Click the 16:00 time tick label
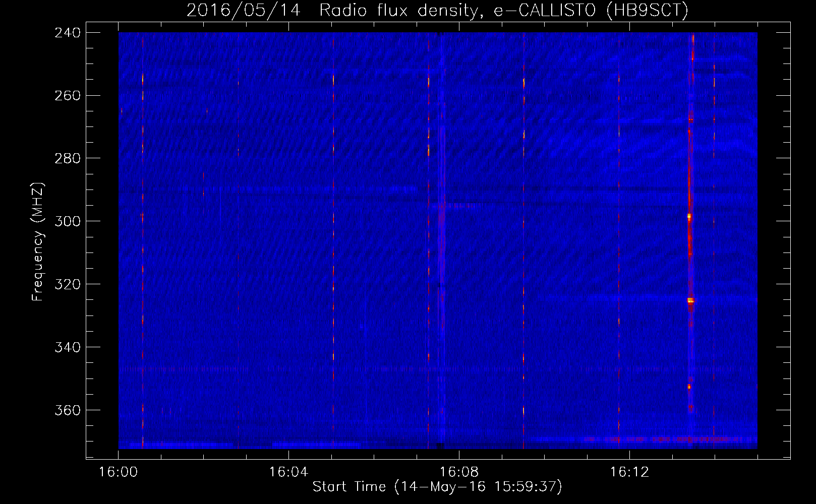This screenshot has width=816, height=504. click(x=118, y=472)
